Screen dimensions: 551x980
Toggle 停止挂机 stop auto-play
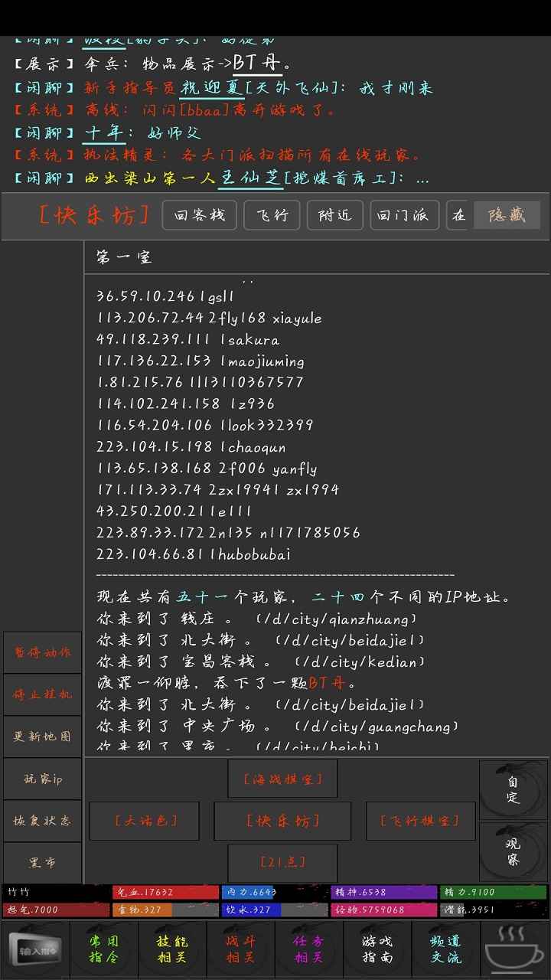pos(42,694)
